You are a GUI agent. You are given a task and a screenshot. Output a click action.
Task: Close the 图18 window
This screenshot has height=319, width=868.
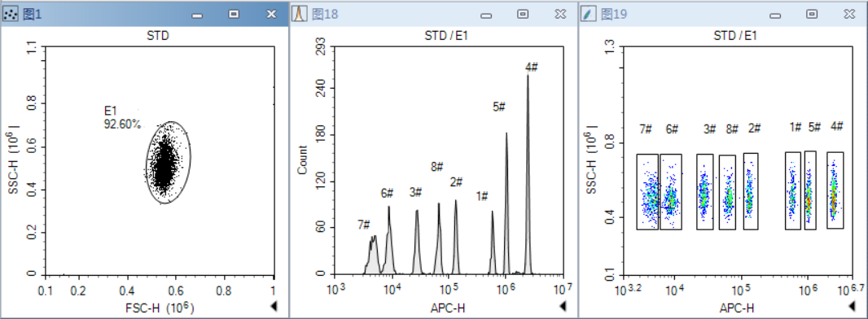(560, 14)
